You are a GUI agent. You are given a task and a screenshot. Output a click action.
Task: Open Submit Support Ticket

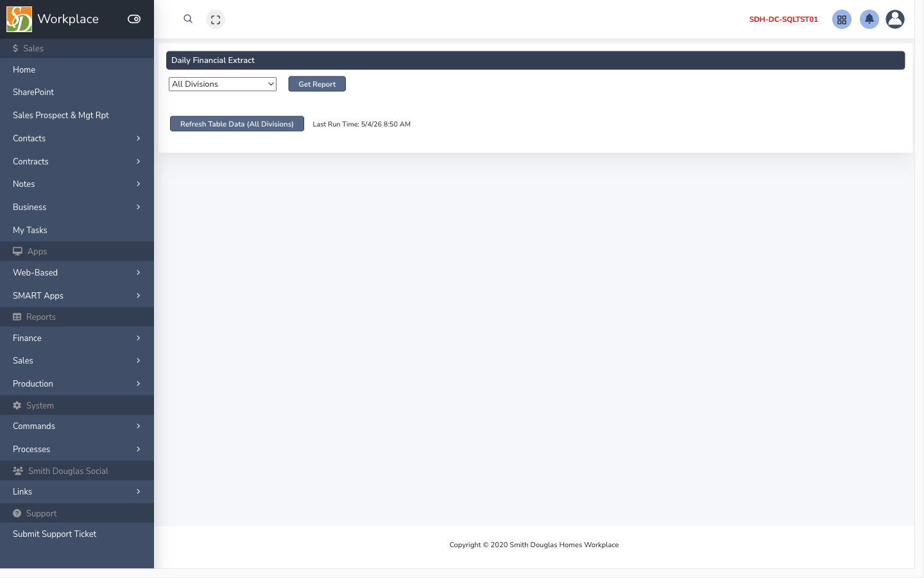(x=55, y=534)
